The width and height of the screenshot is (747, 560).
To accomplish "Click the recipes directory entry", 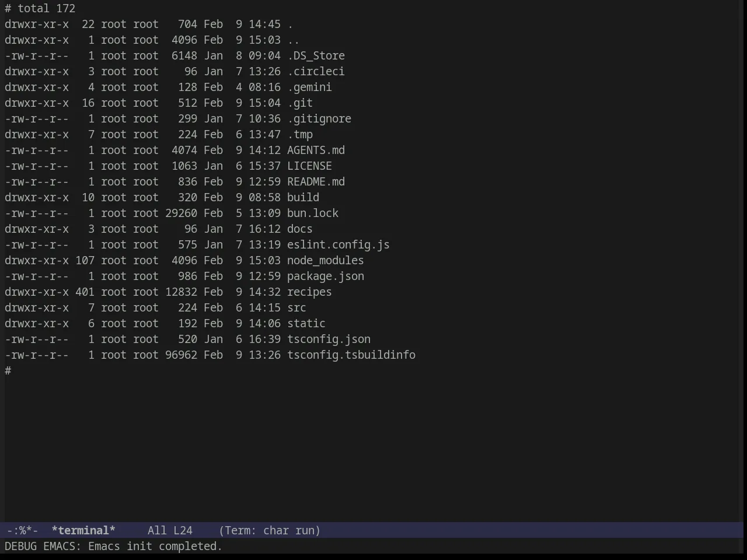I will click(309, 292).
